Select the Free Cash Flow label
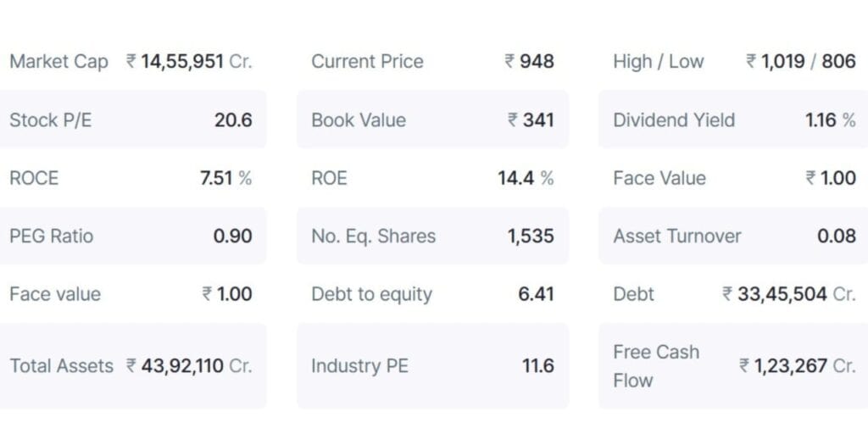Screen dimensions: 868x434 [656, 366]
